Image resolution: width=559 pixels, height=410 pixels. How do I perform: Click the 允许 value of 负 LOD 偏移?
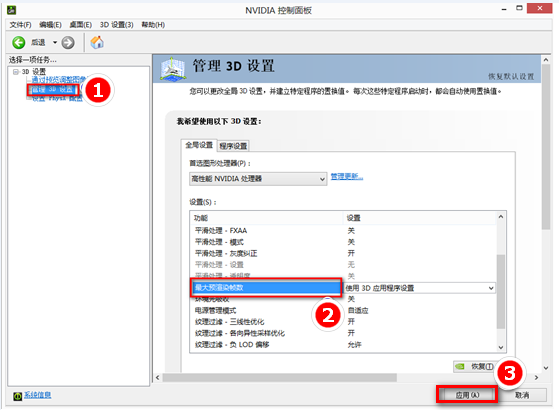[354, 344]
